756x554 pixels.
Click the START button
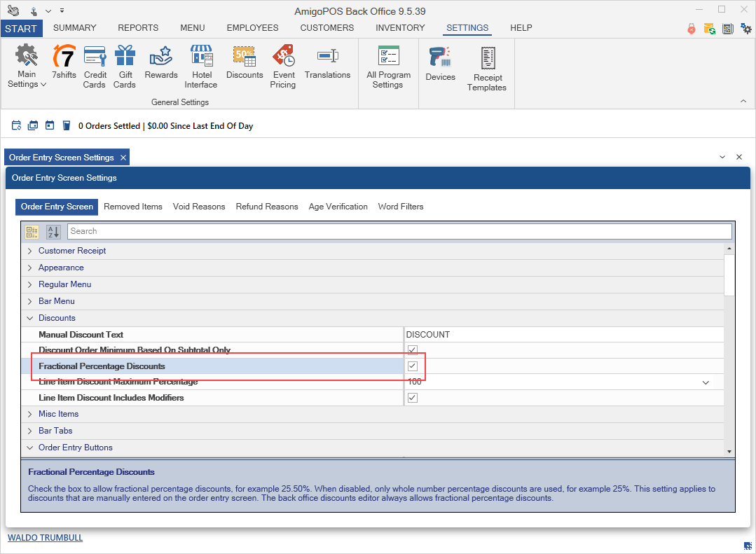click(21, 28)
